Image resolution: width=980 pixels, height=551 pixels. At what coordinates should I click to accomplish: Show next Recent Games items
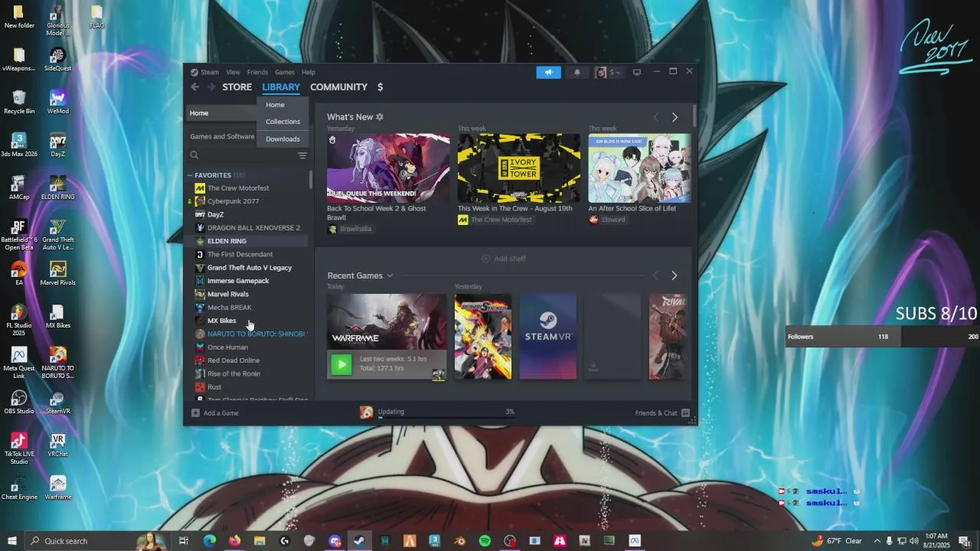click(x=675, y=275)
